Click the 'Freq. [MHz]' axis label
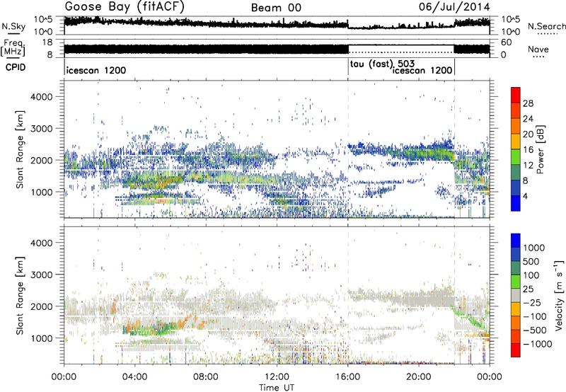The height and width of the screenshot is (392, 566). pos(13,47)
